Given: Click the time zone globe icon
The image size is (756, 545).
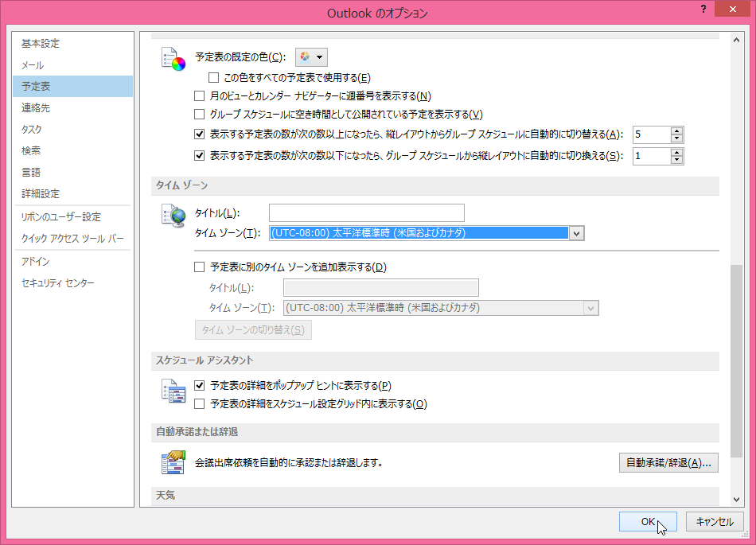Looking at the screenshot, I should (173, 216).
